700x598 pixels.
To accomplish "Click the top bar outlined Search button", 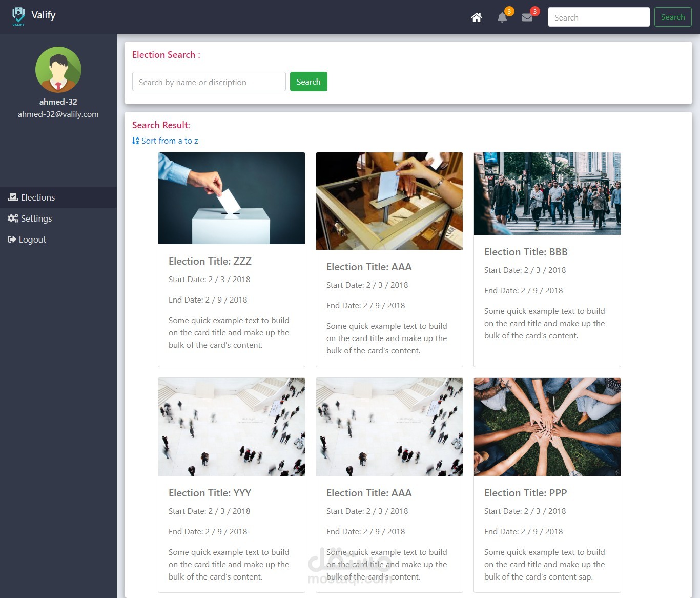I will (673, 17).
